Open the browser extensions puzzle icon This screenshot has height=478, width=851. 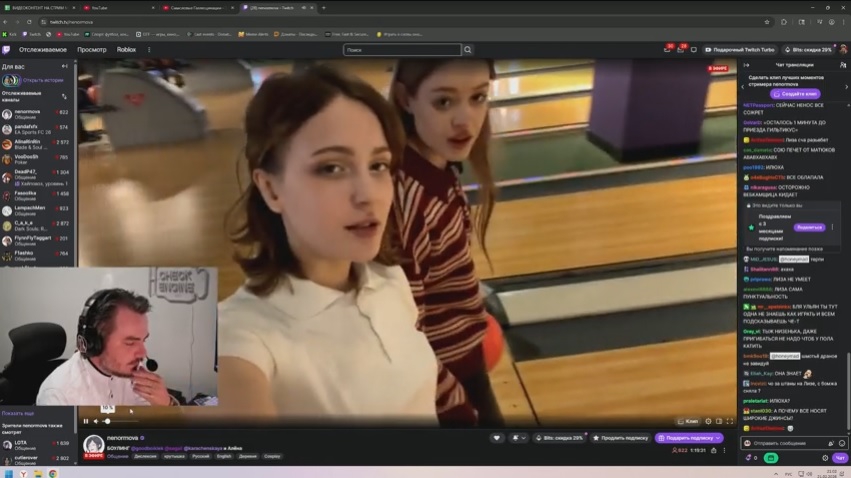[x=784, y=22]
